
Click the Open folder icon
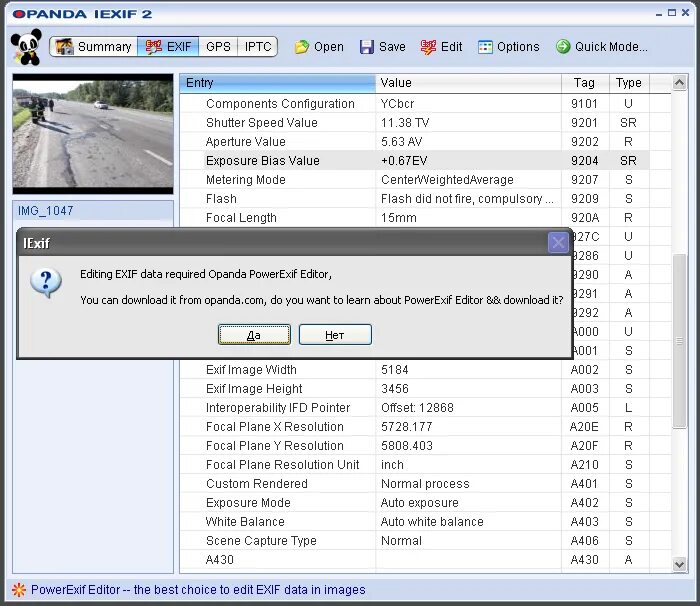(302, 47)
